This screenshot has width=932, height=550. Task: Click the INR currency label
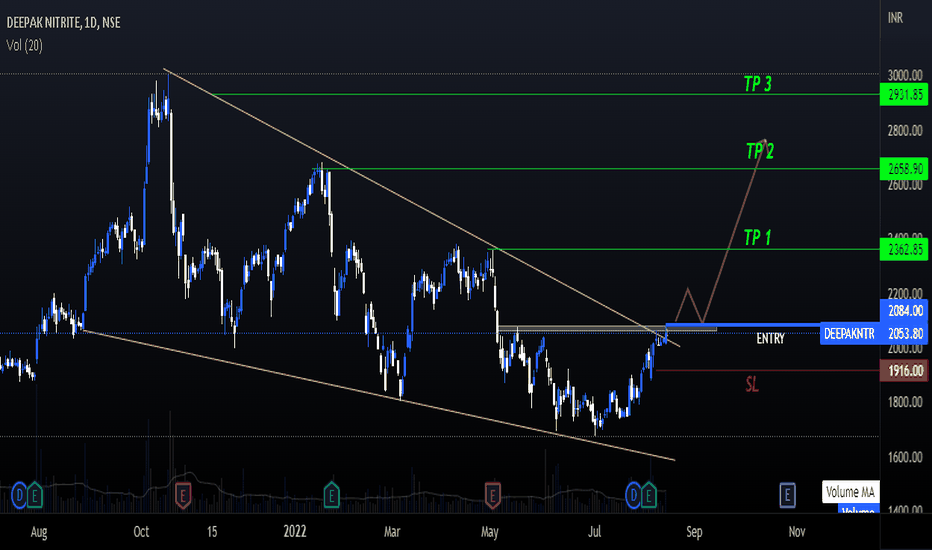point(895,18)
